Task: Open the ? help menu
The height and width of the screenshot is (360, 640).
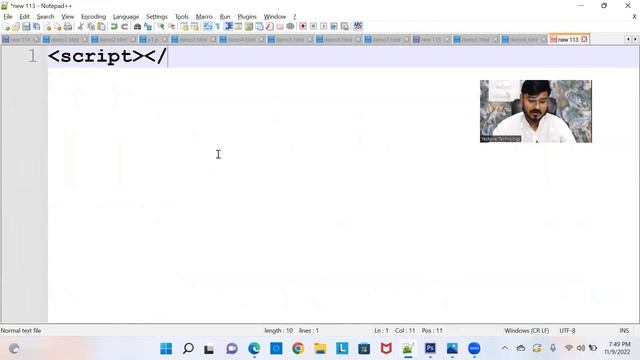Action: (x=294, y=17)
